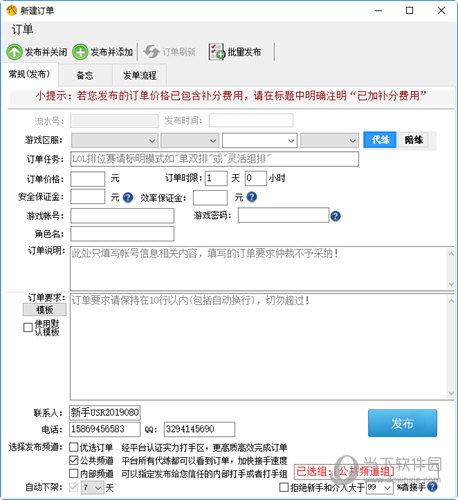This screenshot has width=458, height=500.
Task: Select the 陪练 mode button
Action: [x=413, y=140]
